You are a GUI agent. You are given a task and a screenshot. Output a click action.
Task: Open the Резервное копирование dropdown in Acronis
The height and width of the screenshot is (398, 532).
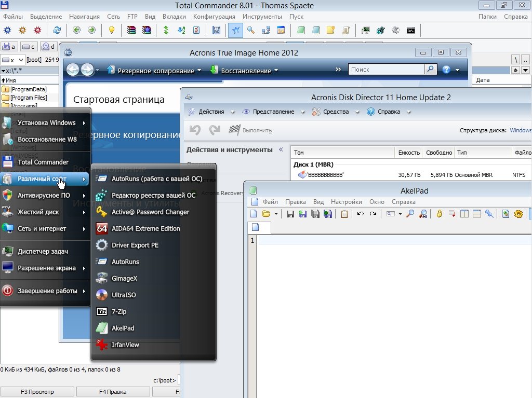click(x=155, y=71)
